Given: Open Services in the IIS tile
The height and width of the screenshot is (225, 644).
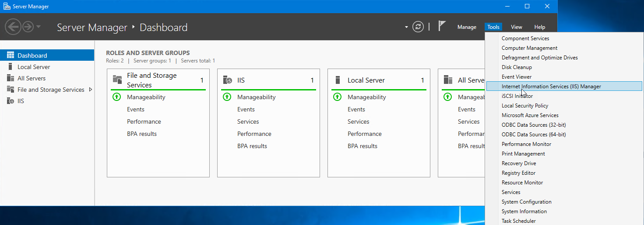Looking at the screenshot, I should pyautogui.click(x=248, y=121).
